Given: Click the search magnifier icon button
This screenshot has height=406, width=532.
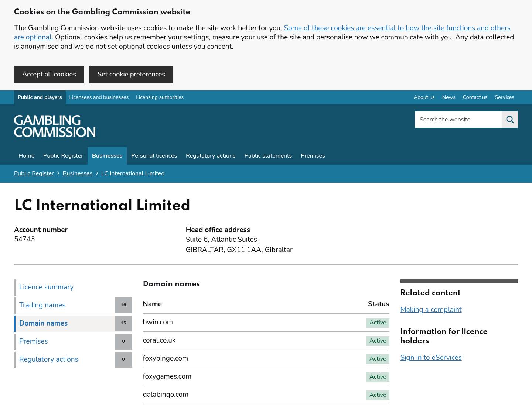Looking at the screenshot, I should (x=510, y=120).
